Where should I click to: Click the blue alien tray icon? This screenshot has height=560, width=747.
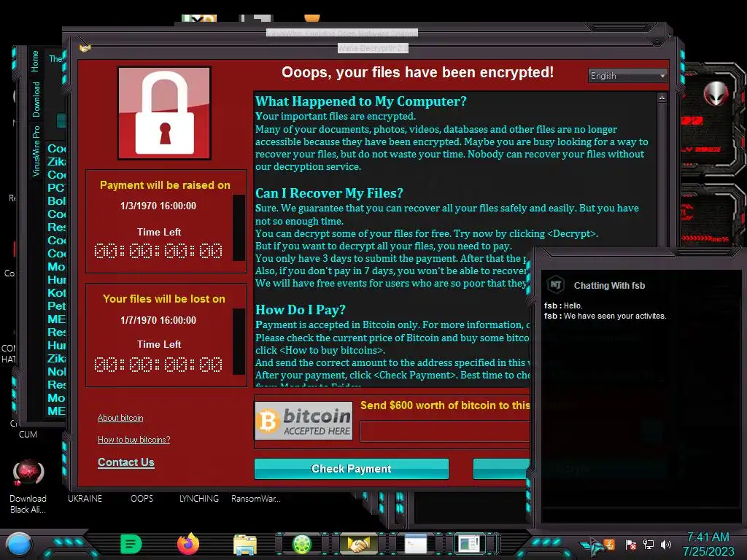point(592,545)
